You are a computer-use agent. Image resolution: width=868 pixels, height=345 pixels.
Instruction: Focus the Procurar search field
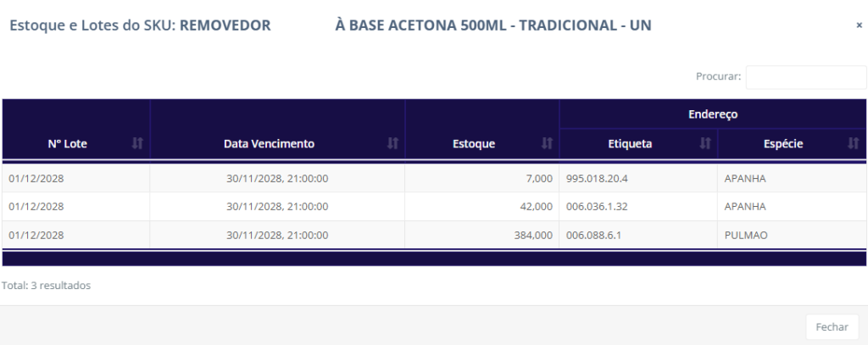pos(805,77)
